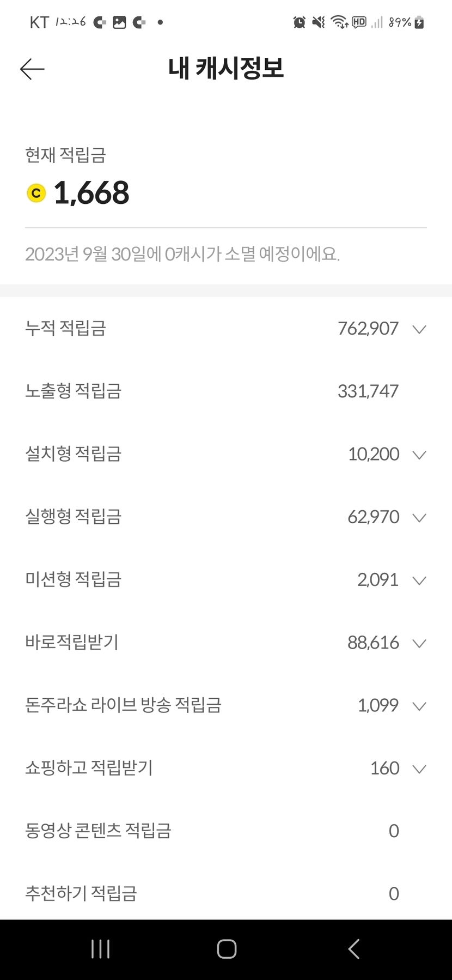The width and height of the screenshot is (452, 980).
Task: Tap the 노출형 적립금 row label
Action: tap(73, 391)
